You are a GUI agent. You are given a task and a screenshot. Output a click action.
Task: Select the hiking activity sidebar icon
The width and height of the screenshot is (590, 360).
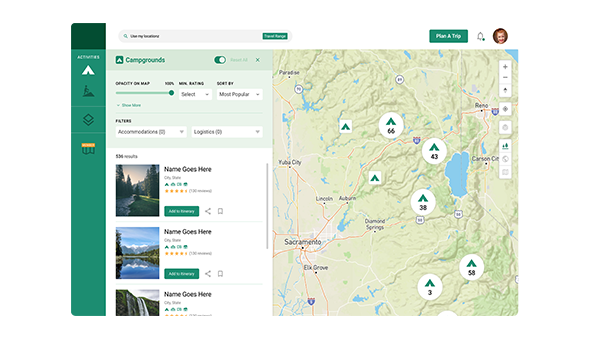coord(88,91)
